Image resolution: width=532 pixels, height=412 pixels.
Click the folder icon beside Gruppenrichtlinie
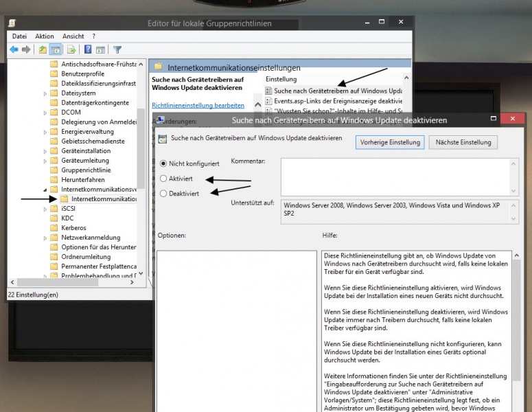click(x=54, y=170)
